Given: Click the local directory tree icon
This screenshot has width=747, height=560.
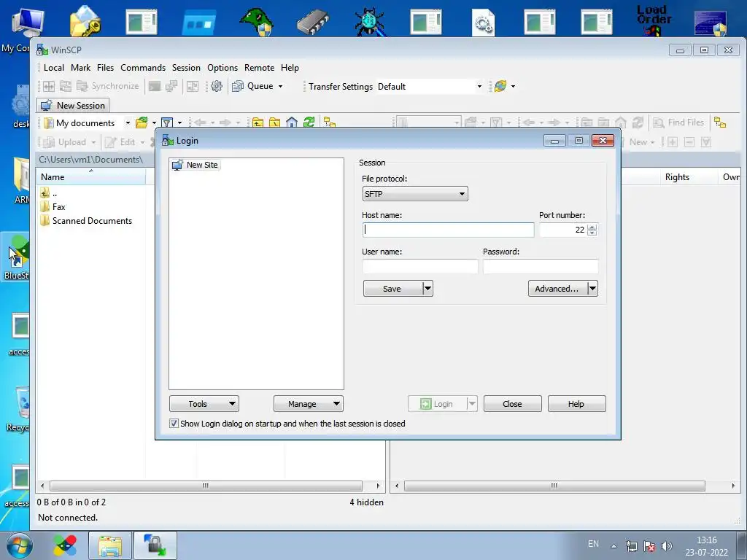Looking at the screenshot, I should pyautogui.click(x=330, y=122).
